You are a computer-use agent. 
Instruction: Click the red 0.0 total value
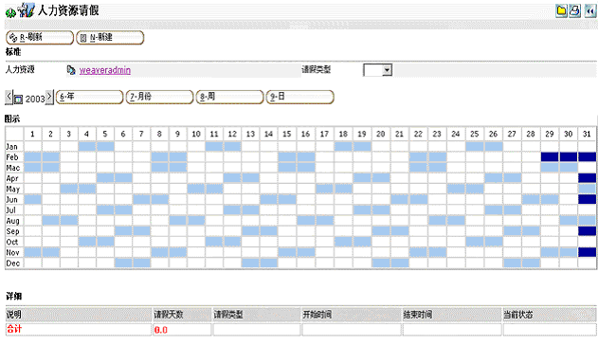(160, 330)
